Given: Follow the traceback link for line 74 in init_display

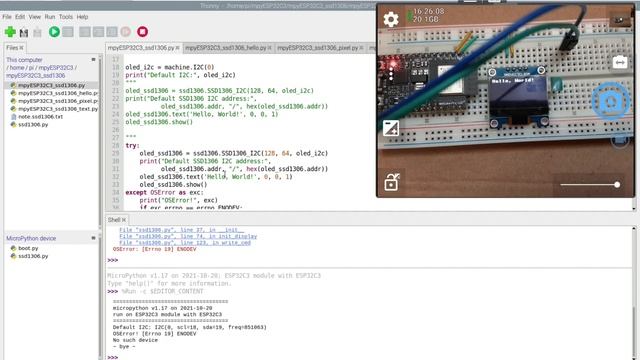Looking at the screenshot, I should [188, 236].
